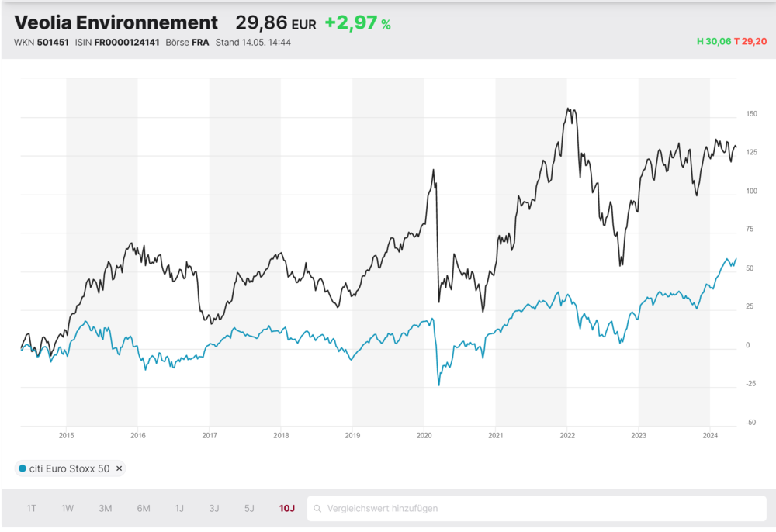This screenshot has height=532, width=776.
Task: Switch chart to 6M range
Action: pos(144,508)
